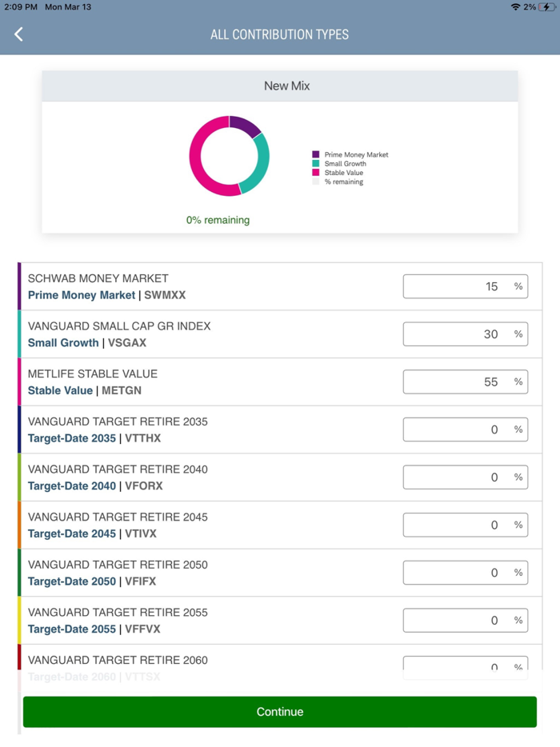The width and height of the screenshot is (560, 747).
Task: Click the teal Small Growth legend swatch
Action: 316,163
